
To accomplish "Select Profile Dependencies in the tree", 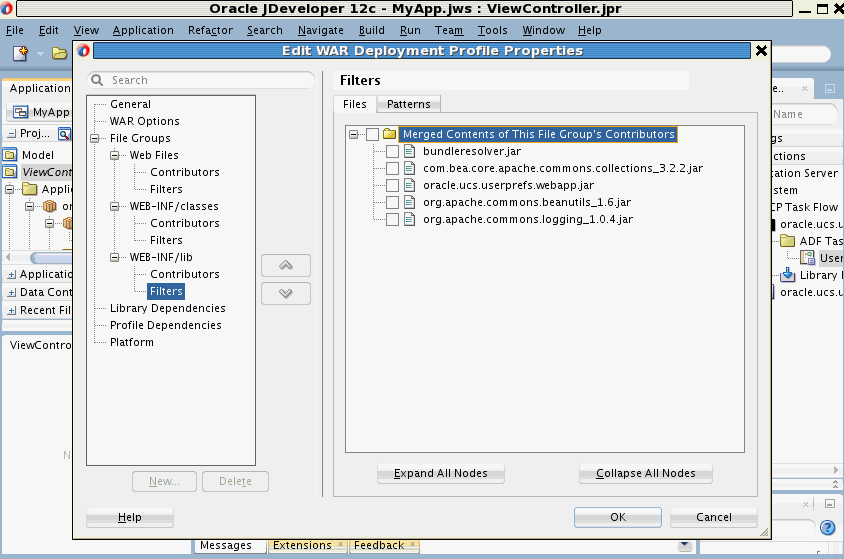I will [x=165, y=325].
